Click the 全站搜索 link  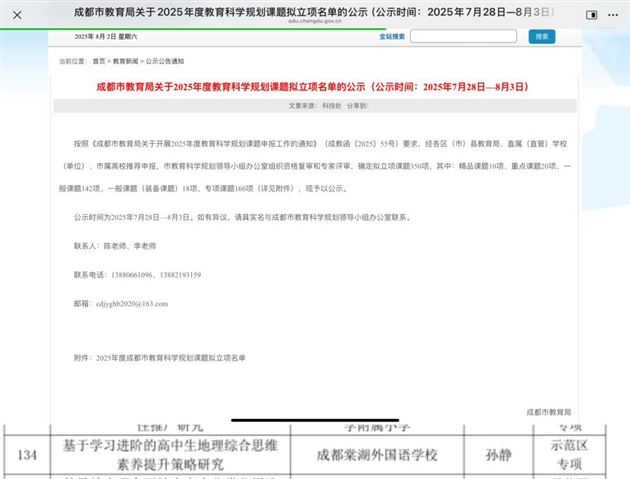(392, 36)
